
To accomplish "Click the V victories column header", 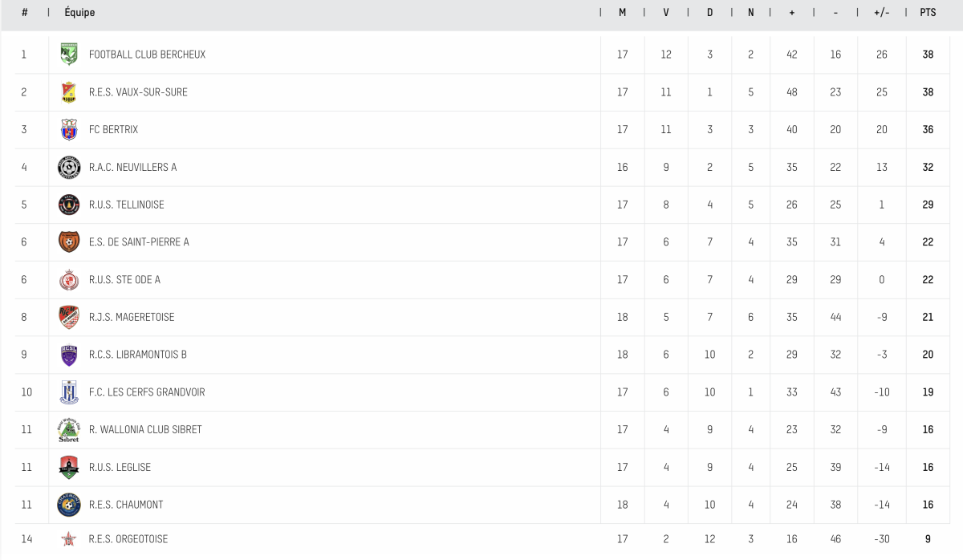I will 666,13.
